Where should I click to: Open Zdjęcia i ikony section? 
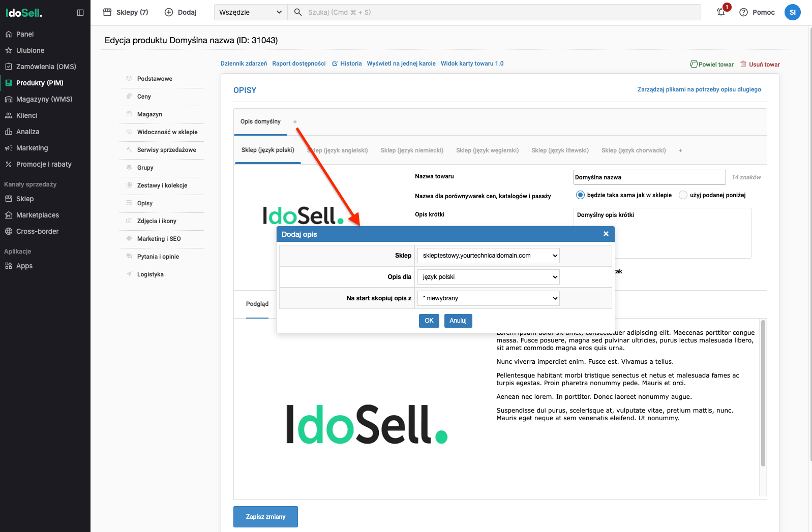point(157,221)
